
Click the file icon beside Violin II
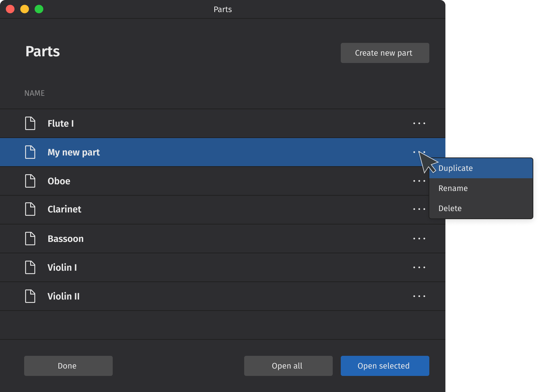tap(30, 296)
